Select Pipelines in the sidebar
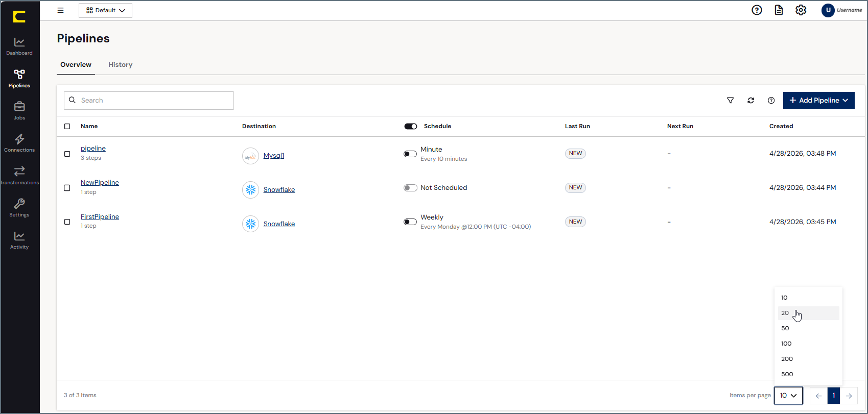868x414 pixels. click(x=19, y=79)
